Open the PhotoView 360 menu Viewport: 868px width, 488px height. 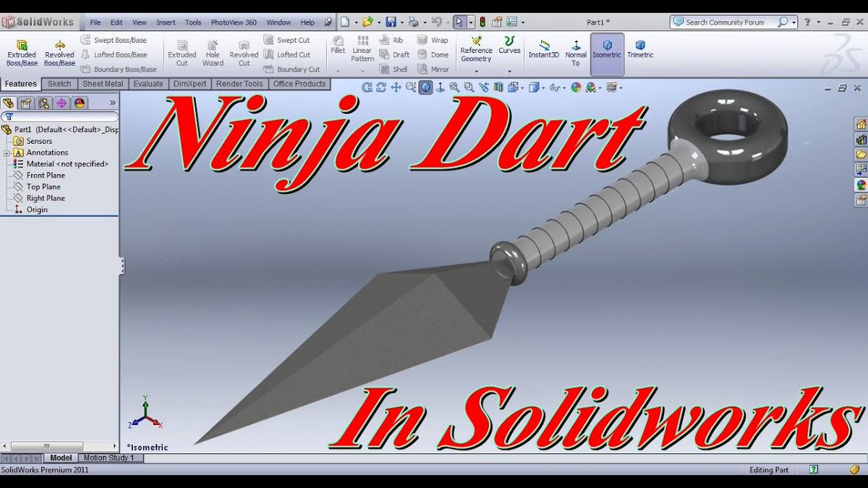point(234,22)
